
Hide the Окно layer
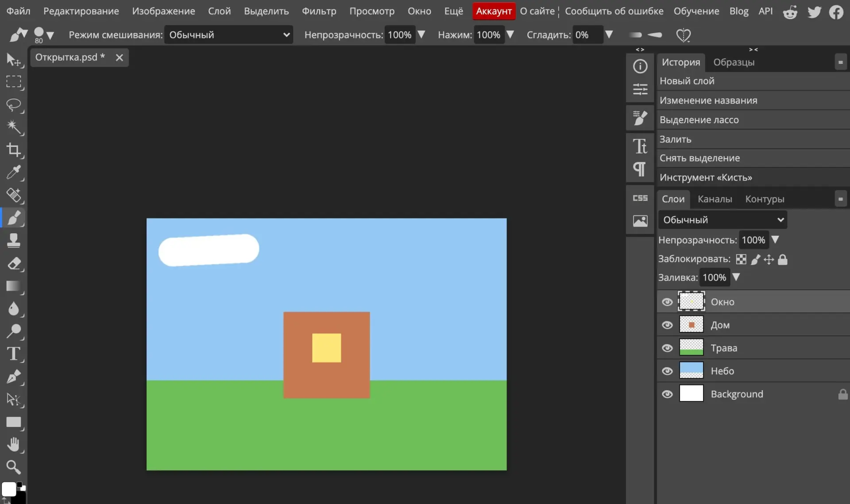point(667,302)
